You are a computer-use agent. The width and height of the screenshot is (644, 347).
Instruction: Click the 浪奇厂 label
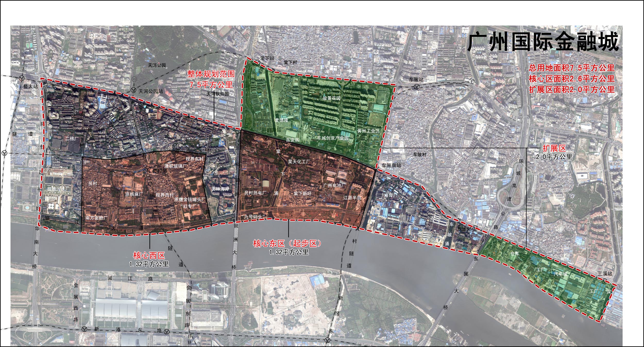(391, 195)
